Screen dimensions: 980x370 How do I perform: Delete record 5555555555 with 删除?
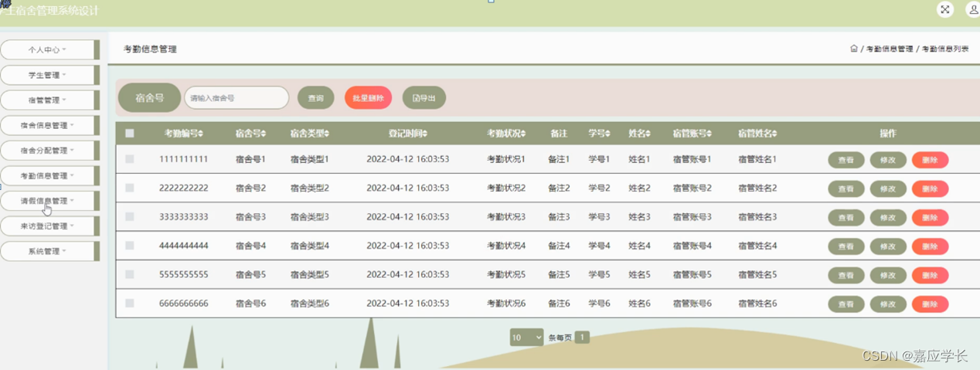930,275
